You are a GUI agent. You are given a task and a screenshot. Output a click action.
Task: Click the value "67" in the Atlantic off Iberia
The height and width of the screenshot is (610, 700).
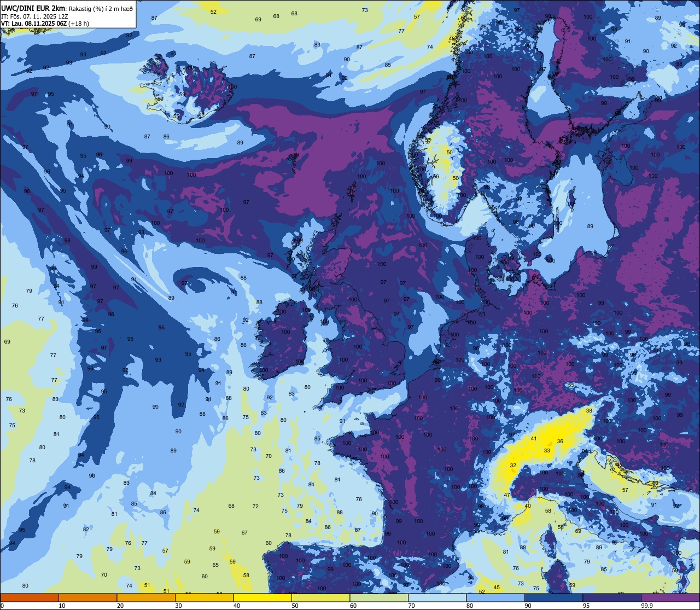[x=244, y=533]
